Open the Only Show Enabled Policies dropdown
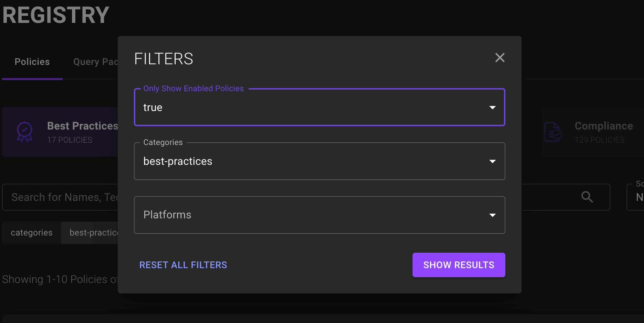This screenshot has height=323, width=644. [313, 108]
